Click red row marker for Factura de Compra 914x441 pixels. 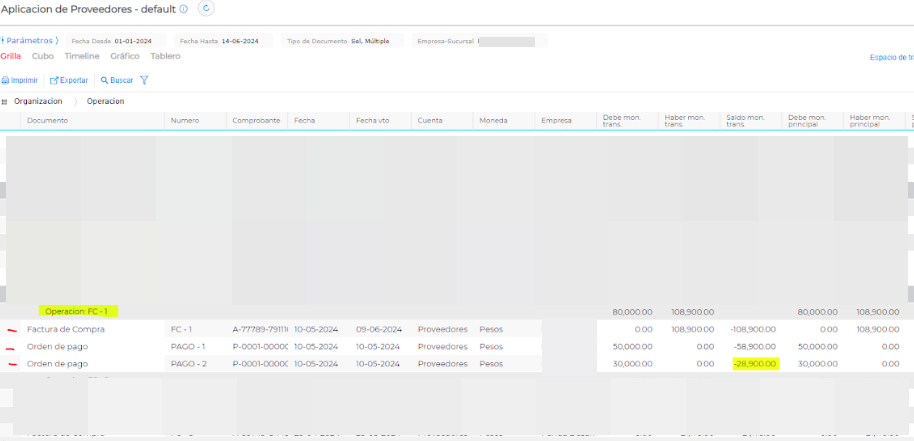pos(13,329)
